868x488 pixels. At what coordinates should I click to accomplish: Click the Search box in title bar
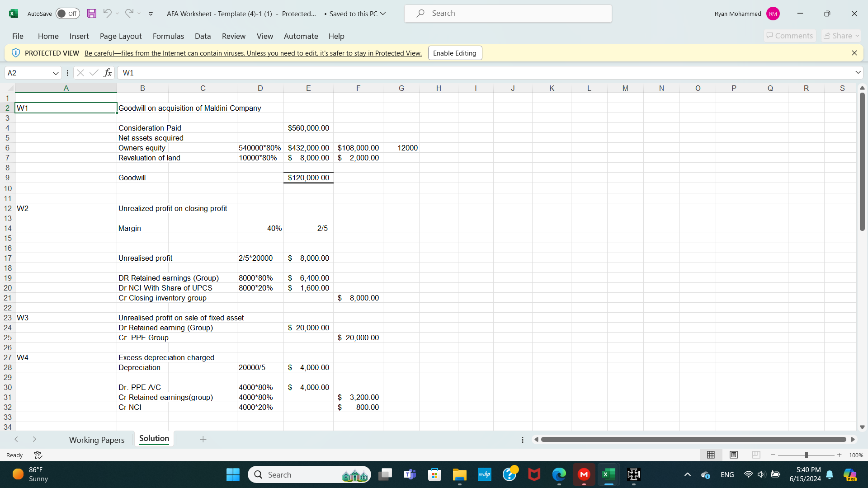508,14
